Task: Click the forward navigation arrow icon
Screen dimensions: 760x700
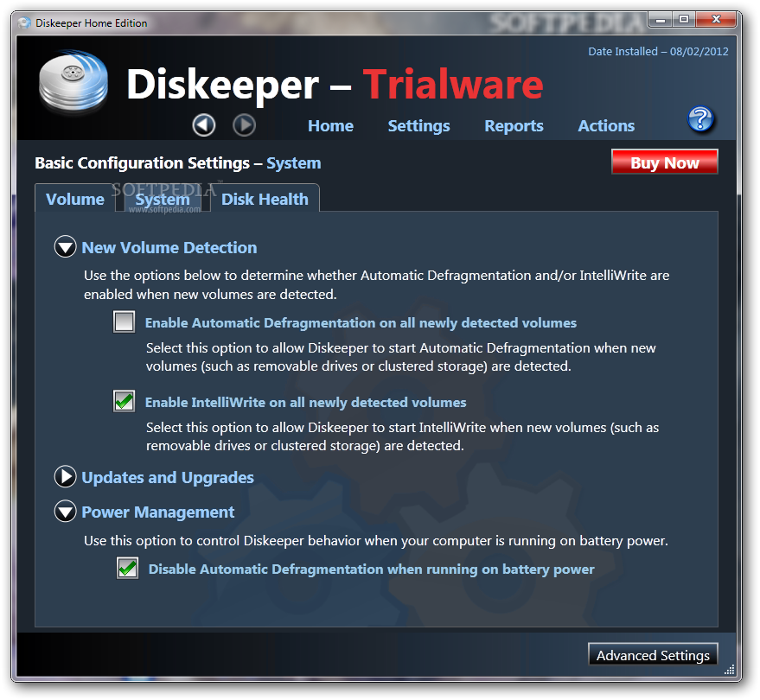Action: [244, 125]
